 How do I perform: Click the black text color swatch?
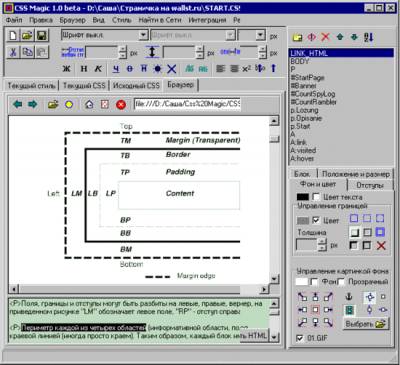[x=303, y=197]
